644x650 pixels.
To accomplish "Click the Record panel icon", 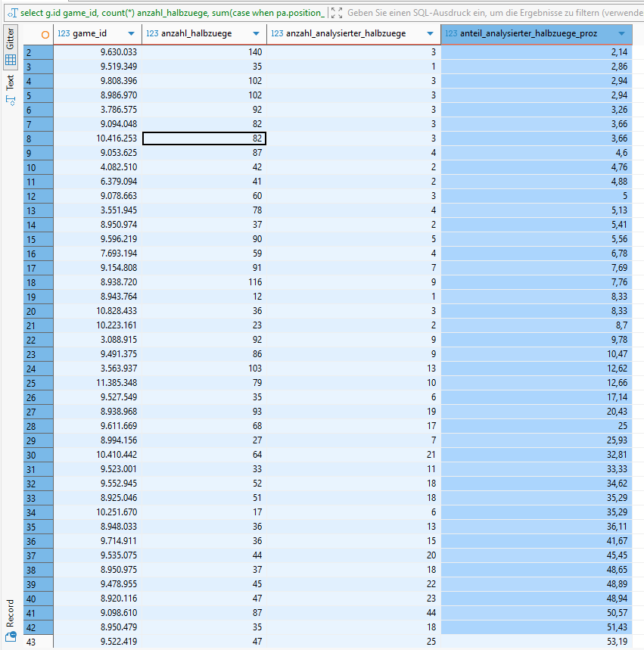I will click(11, 636).
